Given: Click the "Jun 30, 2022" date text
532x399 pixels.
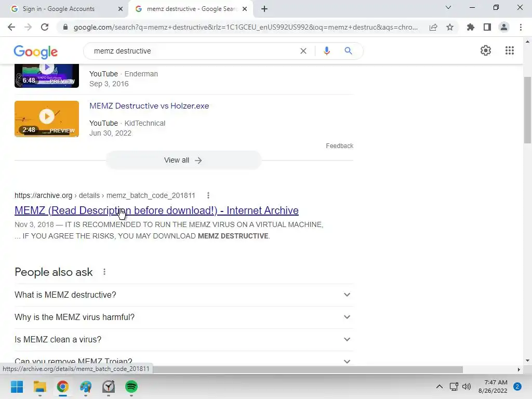Looking at the screenshot, I should 110,133.
